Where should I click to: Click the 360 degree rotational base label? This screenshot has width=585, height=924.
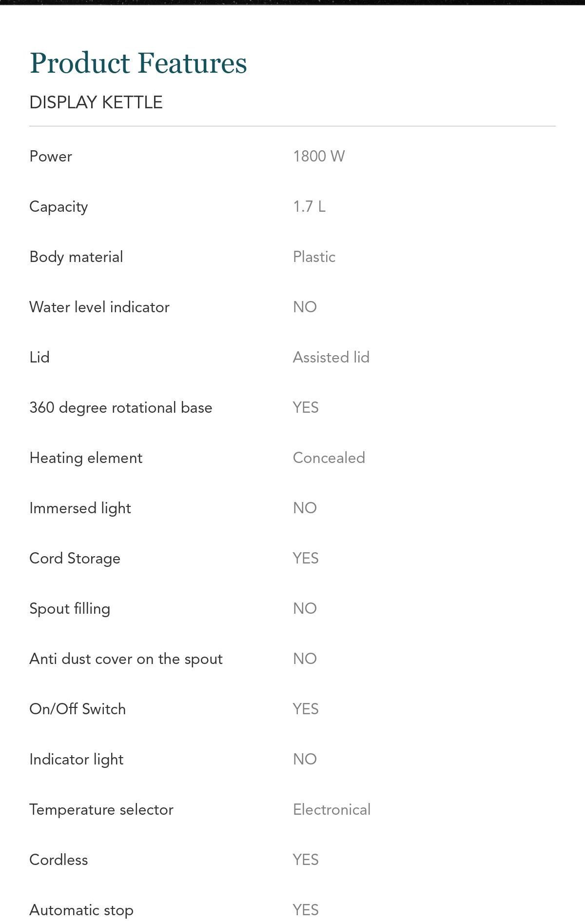click(x=121, y=408)
